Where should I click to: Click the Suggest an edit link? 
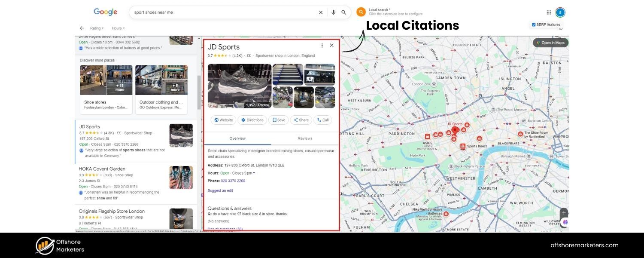click(220, 190)
